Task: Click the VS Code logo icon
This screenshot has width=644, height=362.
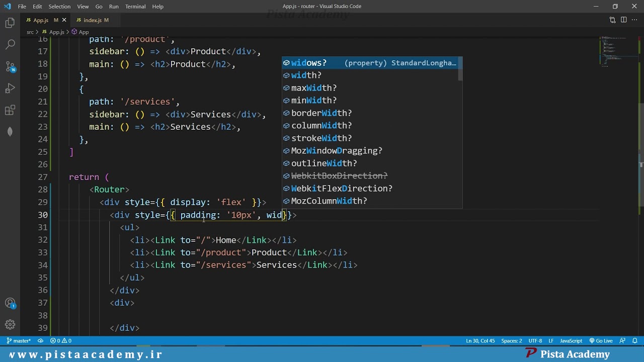Action: pyautogui.click(x=7, y=7)
